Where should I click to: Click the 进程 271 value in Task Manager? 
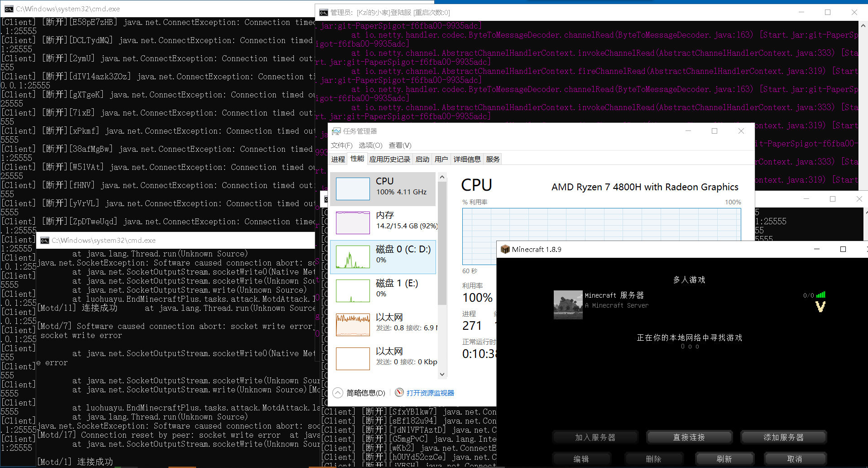(472, 326)
